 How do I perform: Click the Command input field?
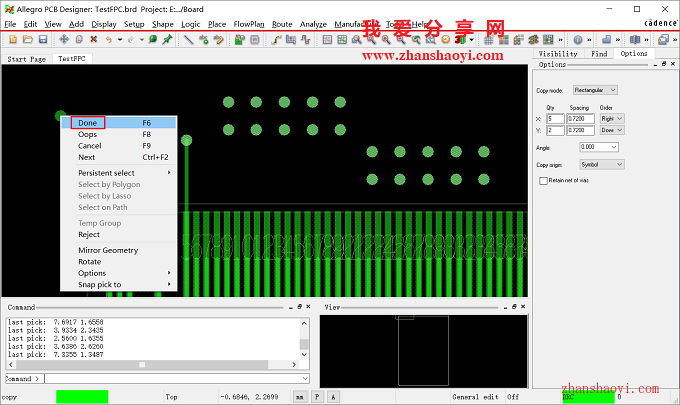[177, 379]
